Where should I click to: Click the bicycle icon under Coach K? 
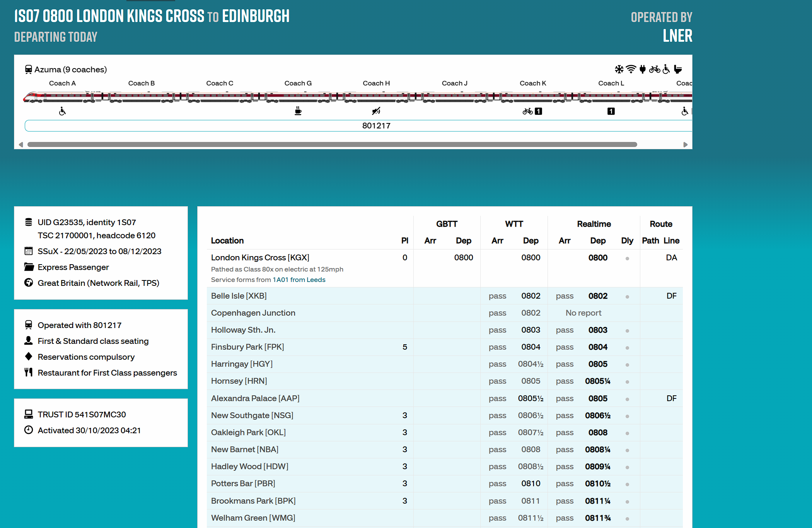click(527, 111)
